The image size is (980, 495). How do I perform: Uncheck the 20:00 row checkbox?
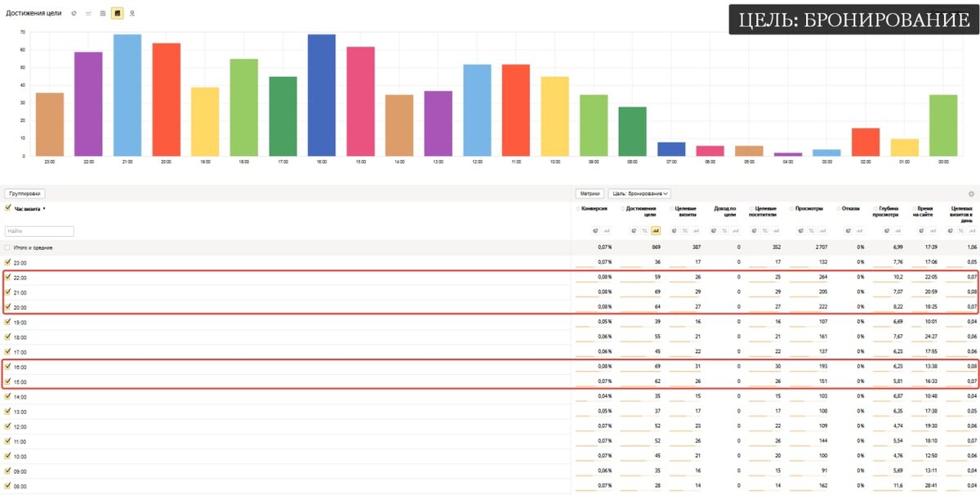click(8, 307)
